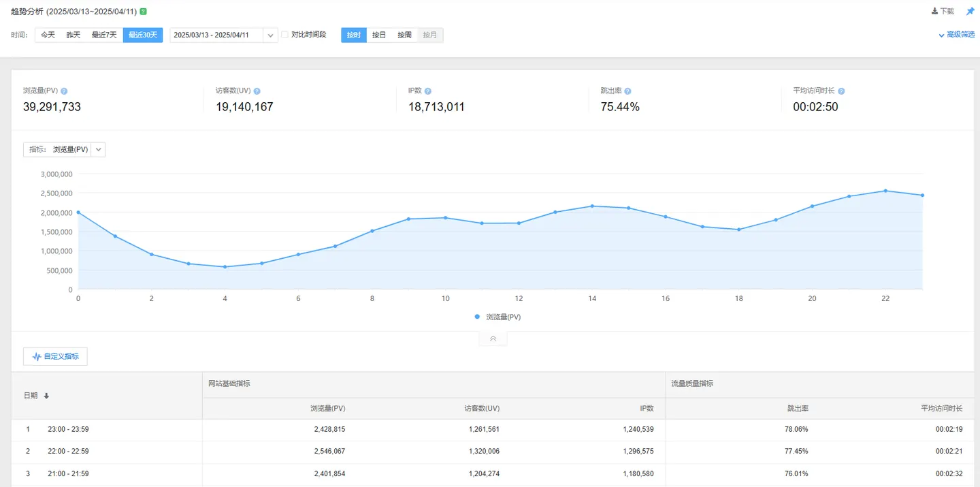Collapse the chart with the double-chevron up button
The image size is (980, 487).
pyautogui.click(x=493, y=339)
